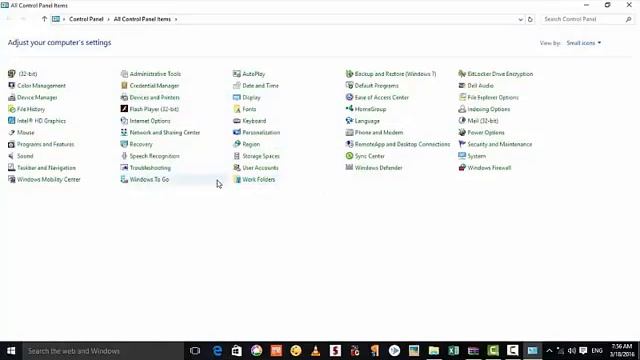Open Security and Maintenance
Viewport: 640px width, 360px height.
point(500,144)
